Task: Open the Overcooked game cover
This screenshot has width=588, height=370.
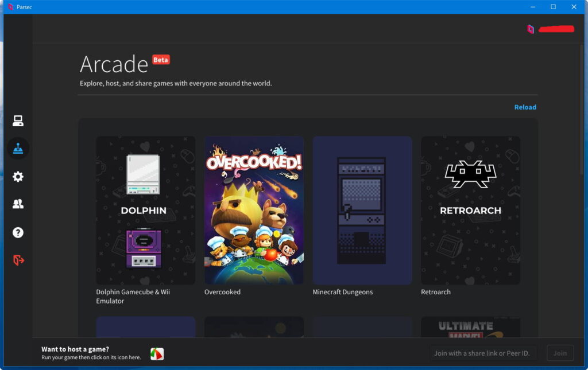Action: click(254, 210)
